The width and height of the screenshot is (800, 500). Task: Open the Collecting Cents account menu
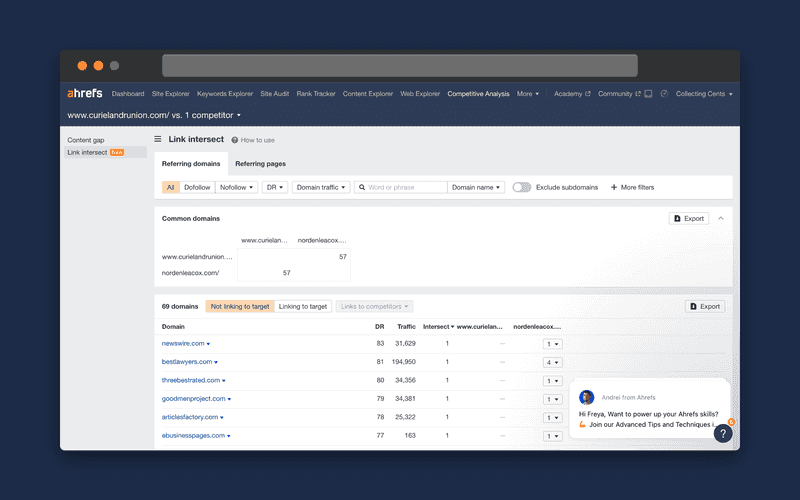(704, 94)
